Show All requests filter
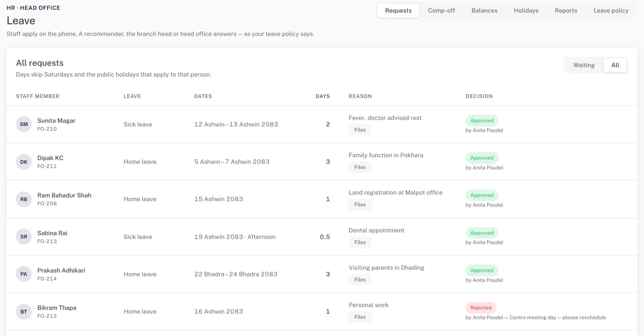 pos(615,65)
